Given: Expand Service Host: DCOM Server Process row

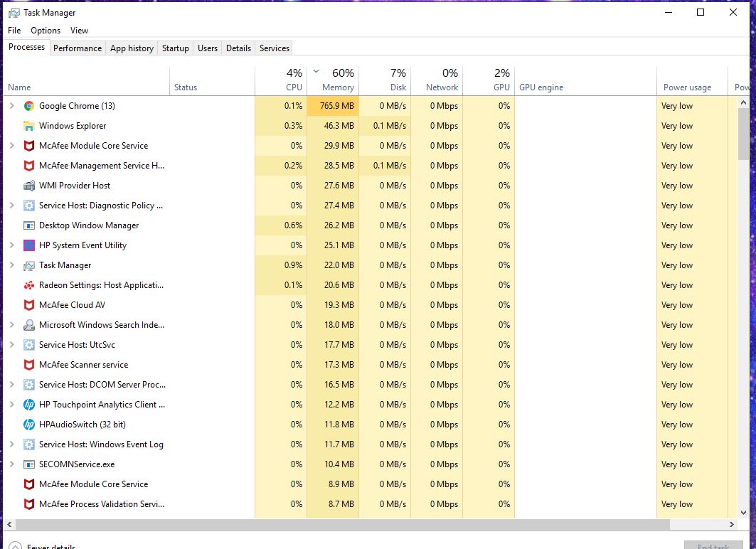Looking at the screenshot, I should (12, 385).
